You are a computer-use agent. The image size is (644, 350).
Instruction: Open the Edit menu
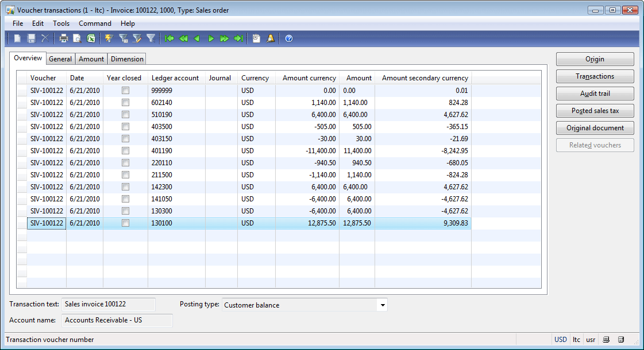click(x=38, y=24)
